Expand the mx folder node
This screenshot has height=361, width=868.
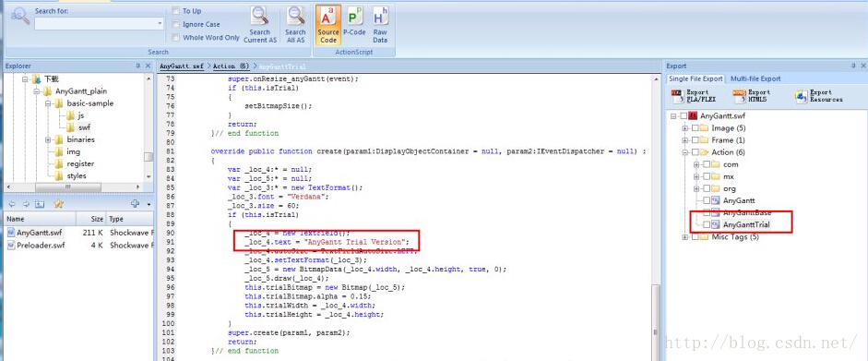click(x=696, y=176)
